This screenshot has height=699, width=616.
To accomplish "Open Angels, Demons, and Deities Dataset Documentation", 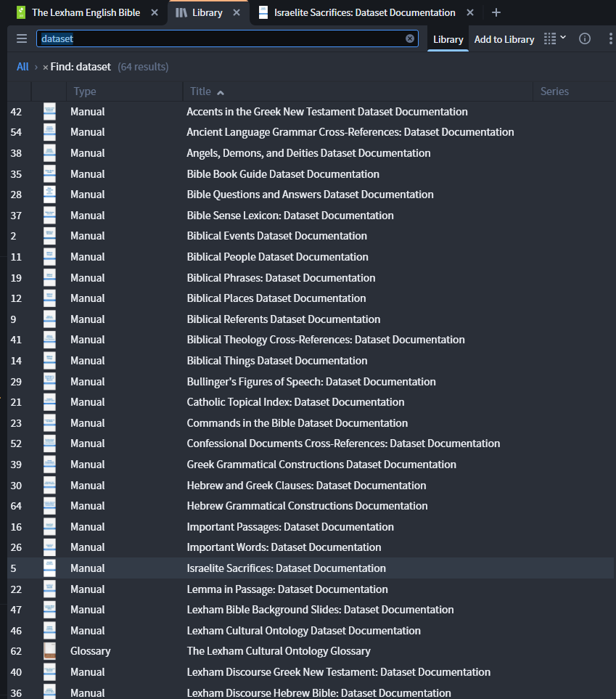I will [x=308, y=153].
